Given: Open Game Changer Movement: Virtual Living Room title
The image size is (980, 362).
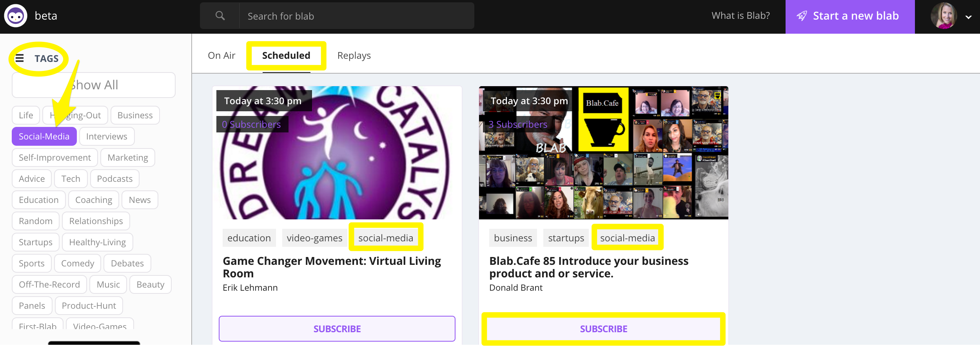Looking at the screenshot, I should (x=332, y=267).
